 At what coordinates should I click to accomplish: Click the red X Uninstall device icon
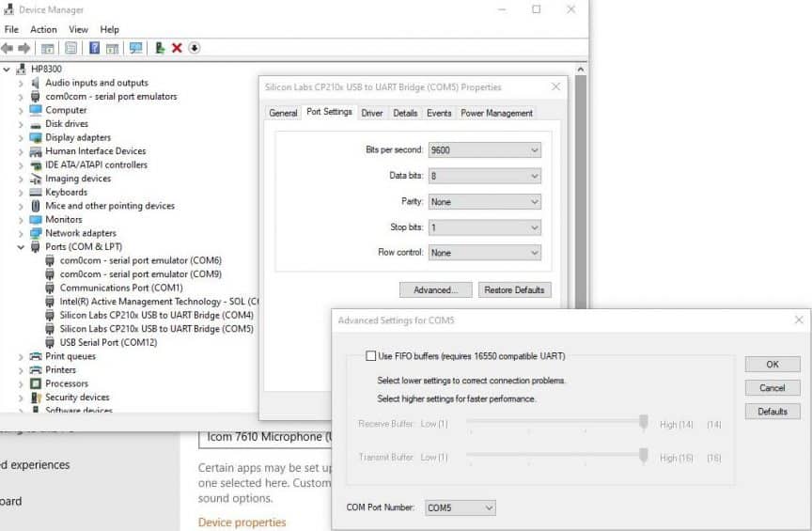177,48
